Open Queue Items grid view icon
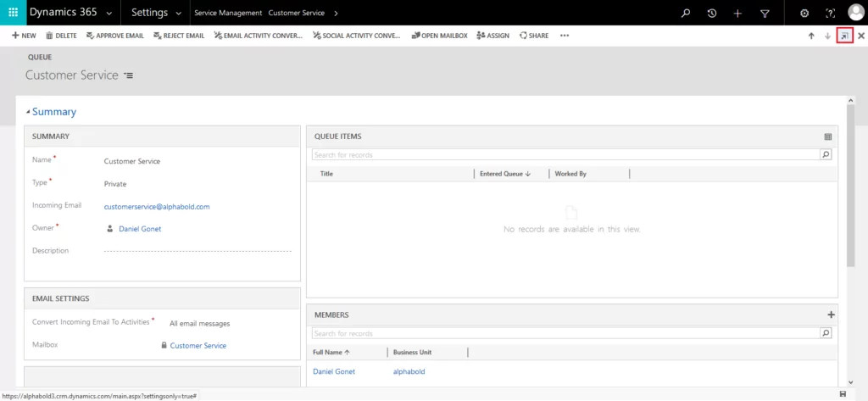 coord(828,136)
